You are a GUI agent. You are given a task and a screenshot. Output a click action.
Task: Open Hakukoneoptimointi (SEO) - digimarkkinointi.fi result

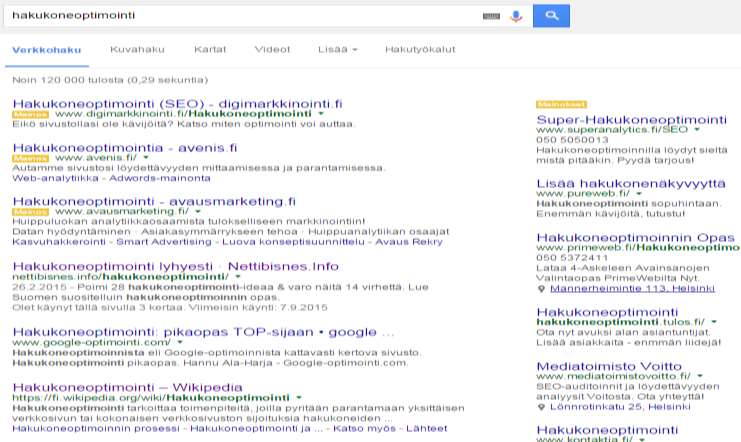click(178, 104)
